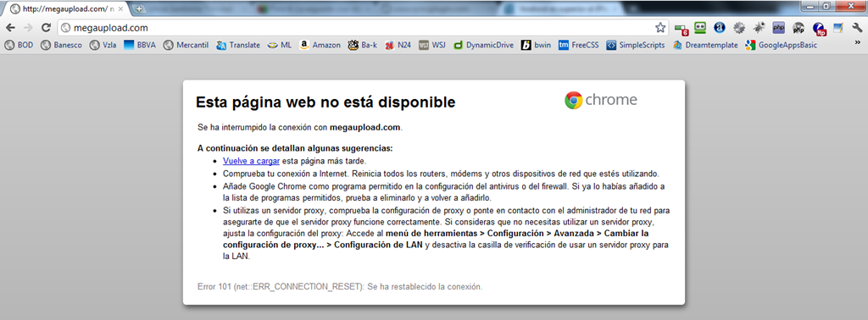Open the DynamicDrive bookmark

tap(484, 46)
